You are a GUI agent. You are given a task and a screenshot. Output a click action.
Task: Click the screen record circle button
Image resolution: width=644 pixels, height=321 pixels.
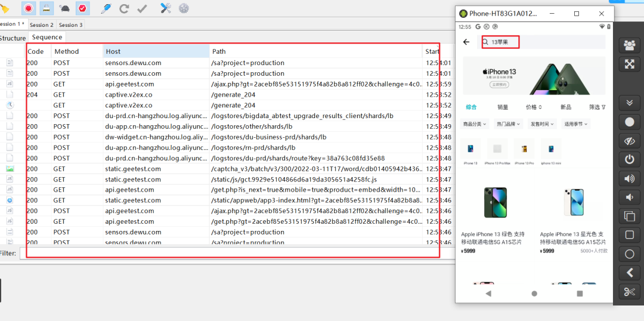[x=629, y=122]
